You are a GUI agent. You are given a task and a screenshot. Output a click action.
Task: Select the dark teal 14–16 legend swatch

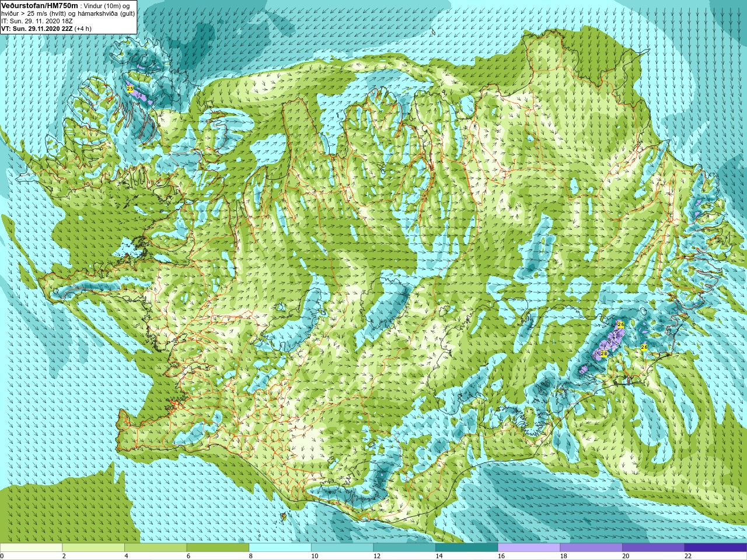click(467, 548)
